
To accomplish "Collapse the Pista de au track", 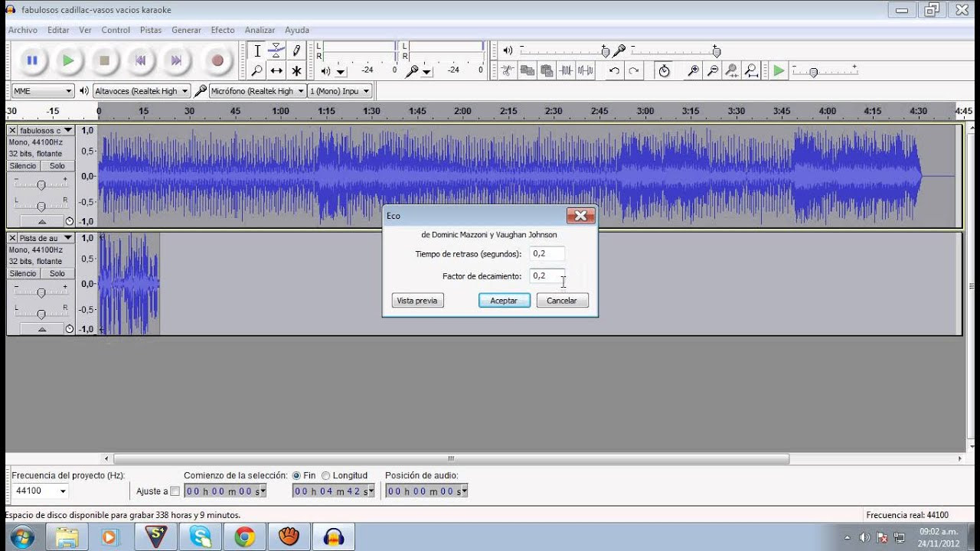I will (42, 329).
